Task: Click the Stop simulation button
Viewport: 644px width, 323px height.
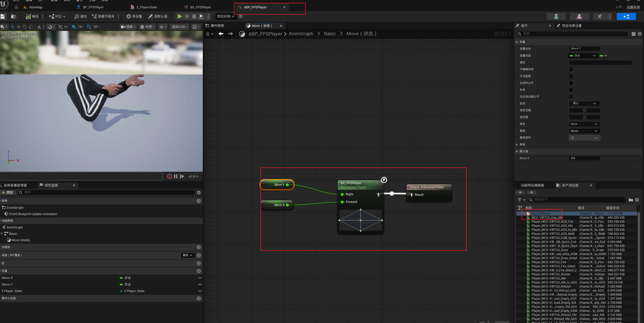Action: 194,16
